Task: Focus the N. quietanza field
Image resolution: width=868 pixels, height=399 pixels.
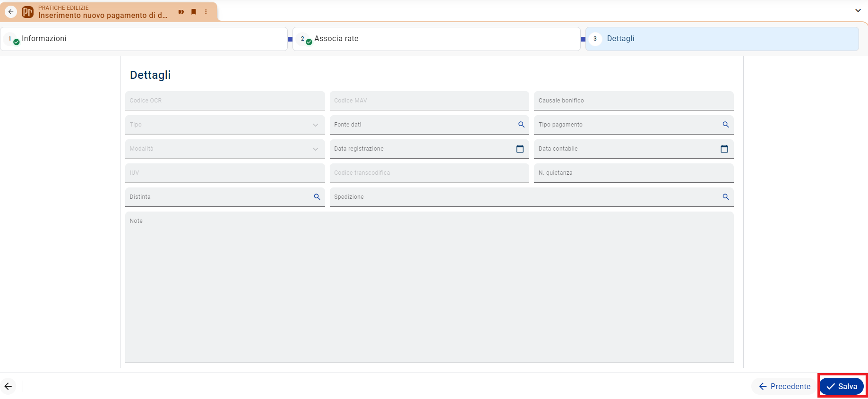Action: 634,173
